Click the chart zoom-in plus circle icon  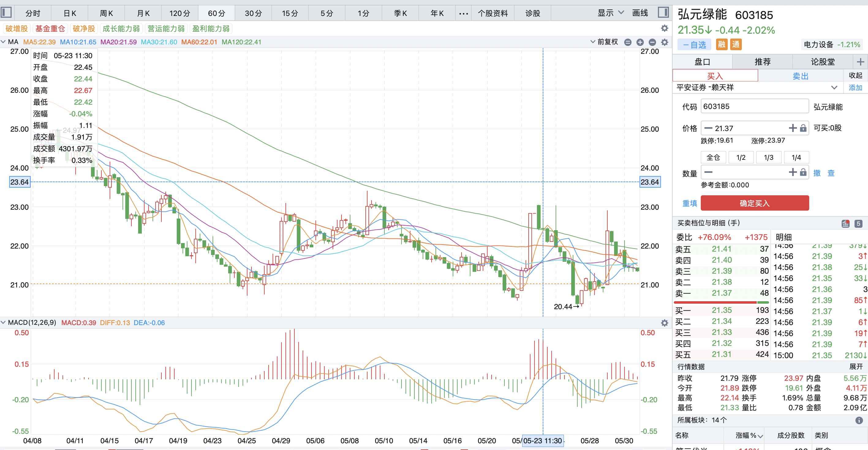[x=640, y=42]
